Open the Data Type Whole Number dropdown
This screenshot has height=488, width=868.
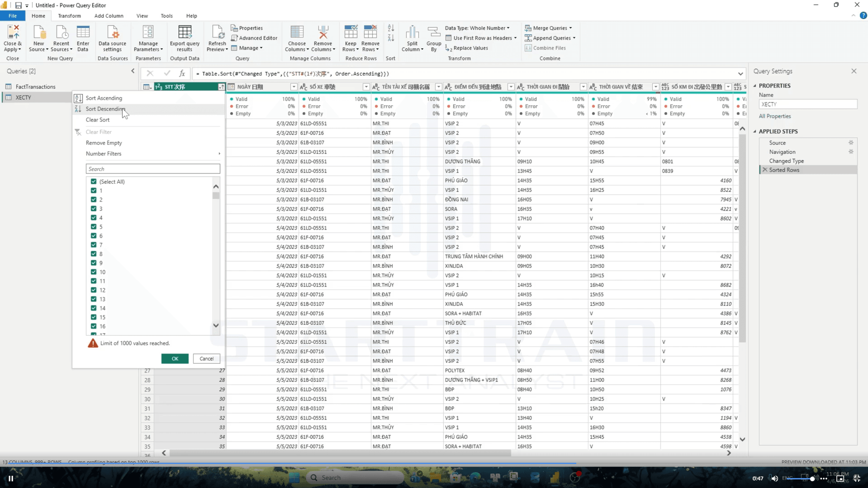[478, 28]
